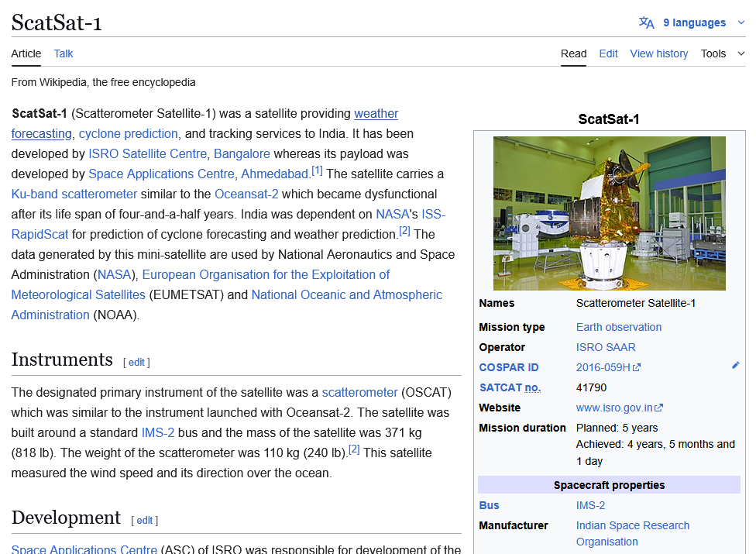Image resolution: width=756 pixels, height=554 pixels.
Task: Open the NASA link in parentheses
Action: tap(115, 275)
